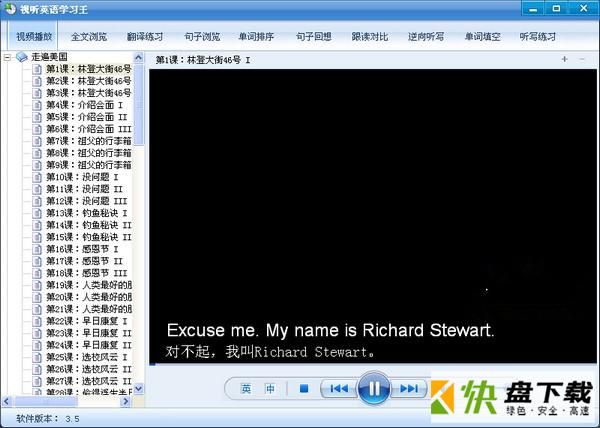Viewport: 600px width, 428px height.
Task: Collapse the 走遍美国 tree node
Action: [7, 57]
